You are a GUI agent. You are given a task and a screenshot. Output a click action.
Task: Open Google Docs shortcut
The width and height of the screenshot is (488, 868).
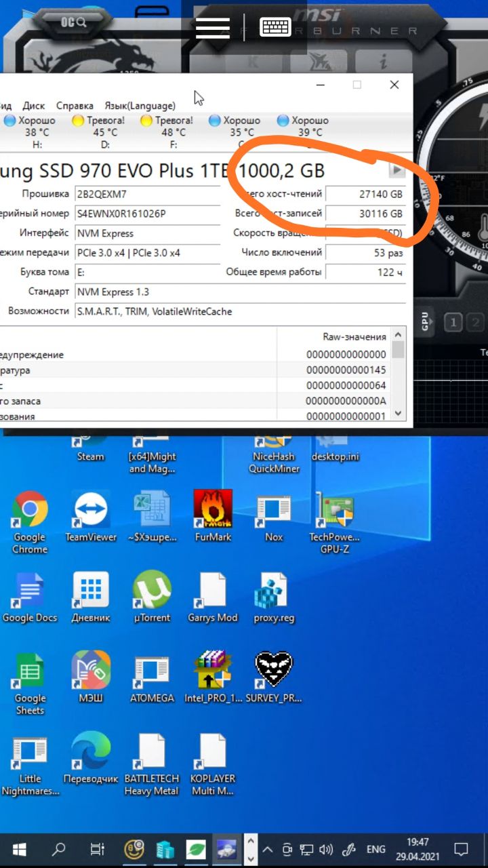[x=30, y=597]
